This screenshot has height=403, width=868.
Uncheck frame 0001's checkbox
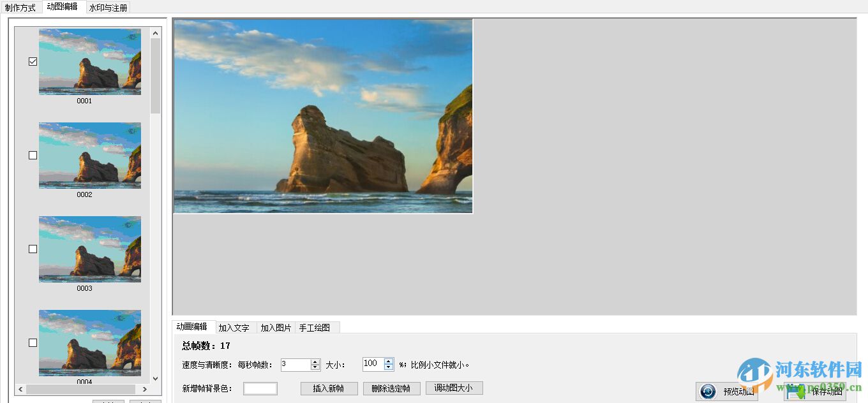click(x=32, y=61)
